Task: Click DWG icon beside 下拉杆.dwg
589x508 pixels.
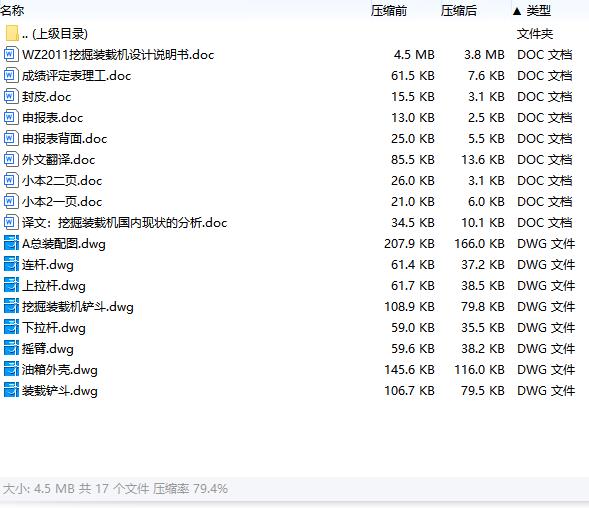Action: 11,327
